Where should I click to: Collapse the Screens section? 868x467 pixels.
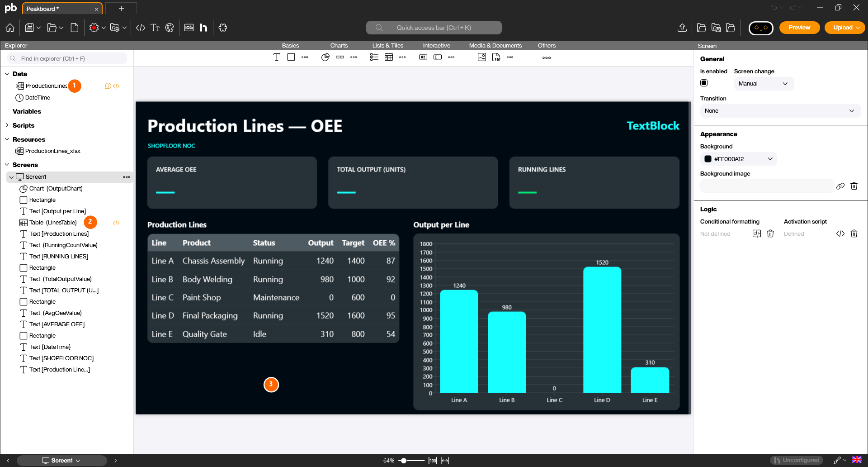click(x=7, y=165)
